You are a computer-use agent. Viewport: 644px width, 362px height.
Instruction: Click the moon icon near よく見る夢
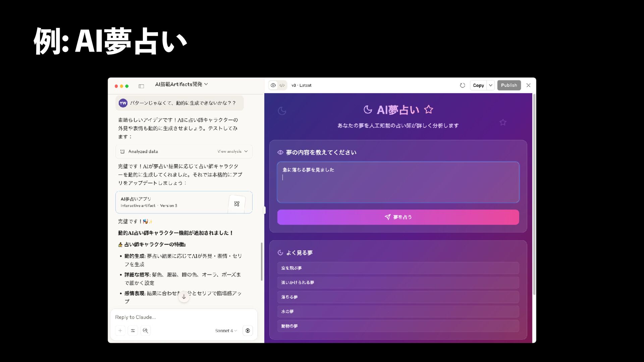click(x=280, y=253)
